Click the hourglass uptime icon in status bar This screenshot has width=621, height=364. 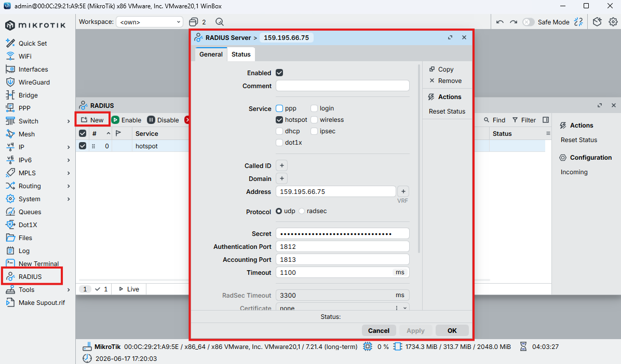[523, 346]
